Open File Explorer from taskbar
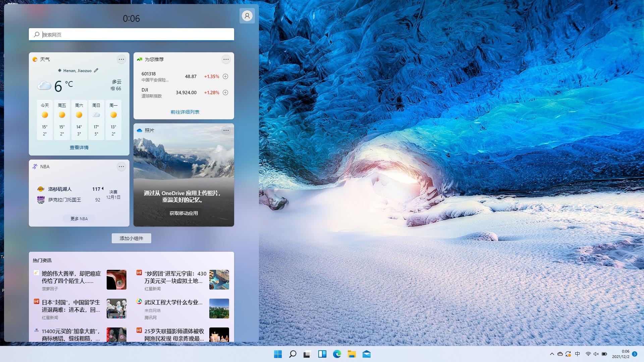 pyautogui.click(x=352, y=354)
